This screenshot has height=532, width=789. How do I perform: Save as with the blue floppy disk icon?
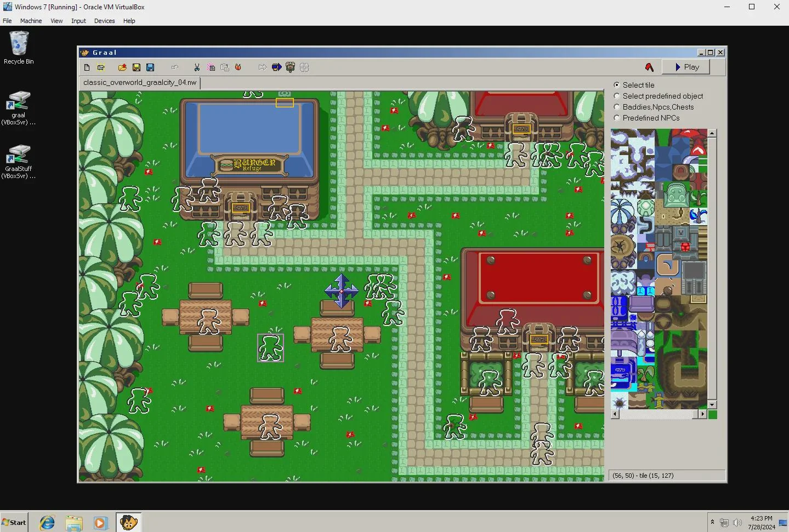click(150, 67)
